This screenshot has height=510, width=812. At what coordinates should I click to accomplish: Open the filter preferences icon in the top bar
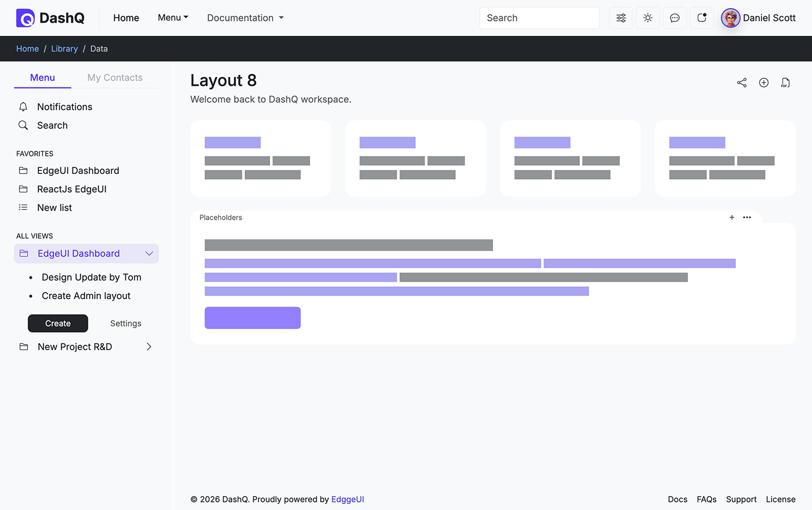click(621, 18)
